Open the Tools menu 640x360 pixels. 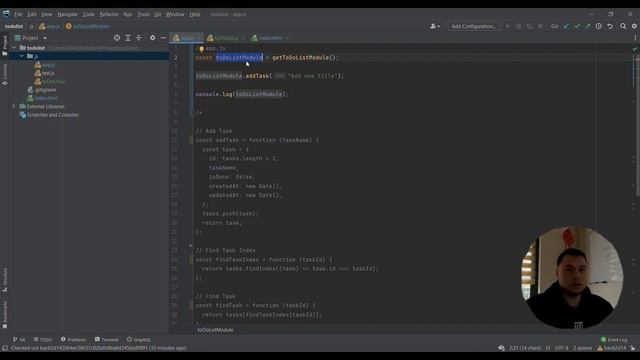pos(143,14)
